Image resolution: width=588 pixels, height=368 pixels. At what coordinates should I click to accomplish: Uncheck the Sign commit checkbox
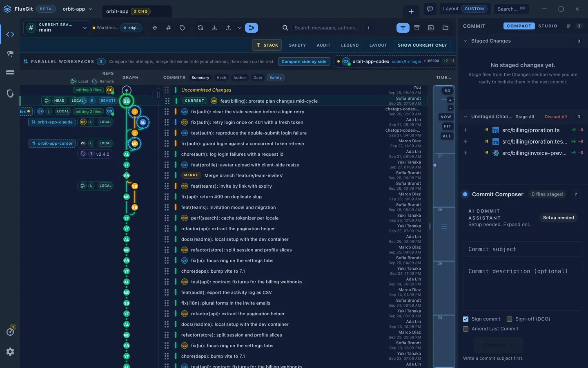coord(465,319)
